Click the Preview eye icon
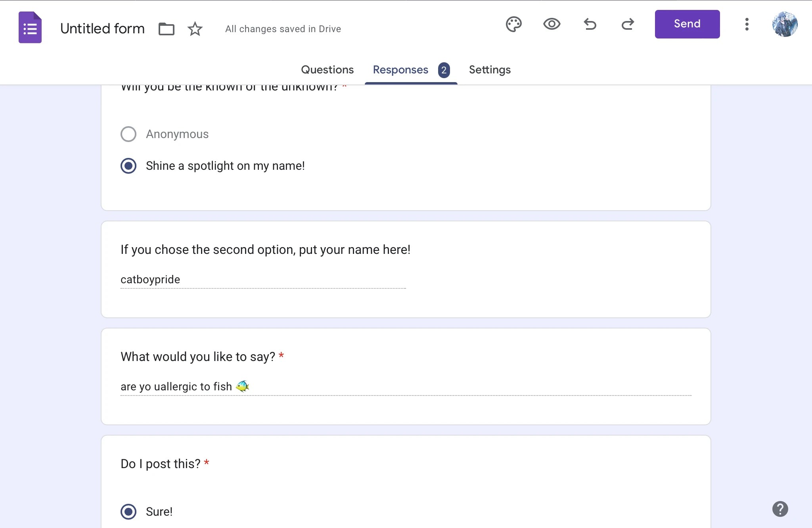The image size is (812, 528). tap(551, 24)
